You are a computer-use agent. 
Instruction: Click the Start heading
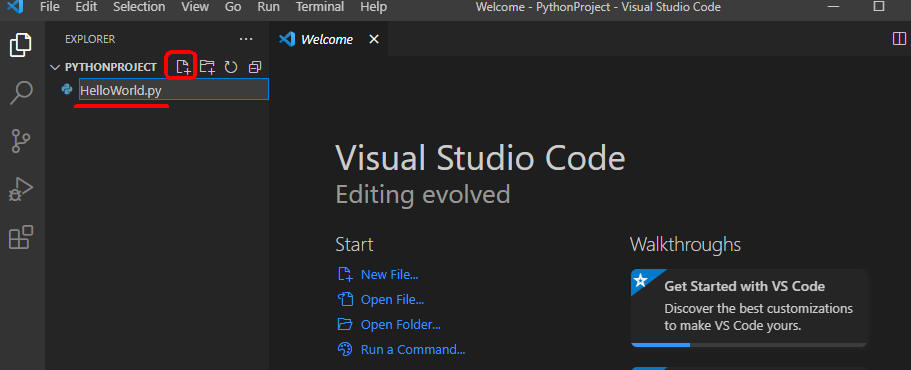click(354, 245)
